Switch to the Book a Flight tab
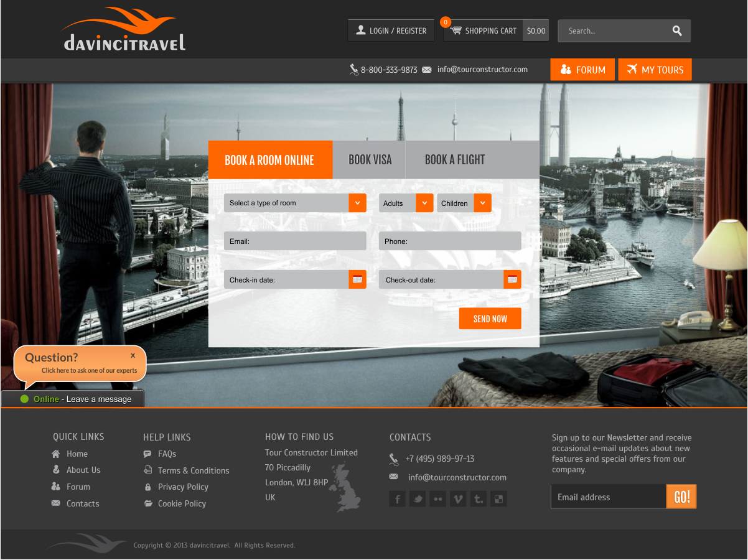 pyautogui.click(x=454, y=160)
